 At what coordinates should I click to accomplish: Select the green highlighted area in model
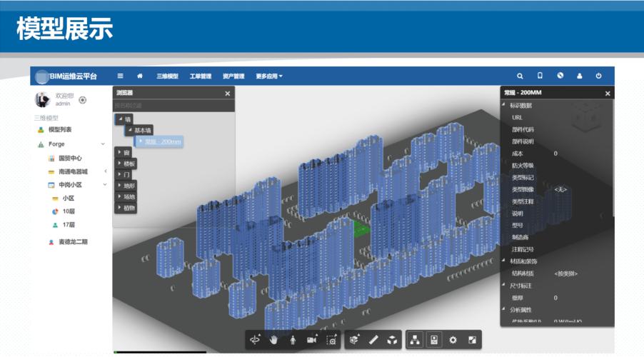[360, 228]
